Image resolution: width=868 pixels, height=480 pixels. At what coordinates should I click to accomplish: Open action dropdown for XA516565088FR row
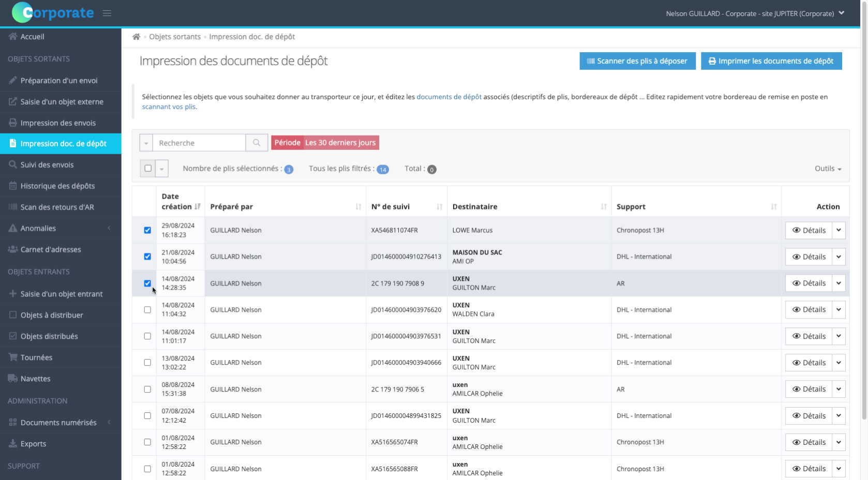839,469
